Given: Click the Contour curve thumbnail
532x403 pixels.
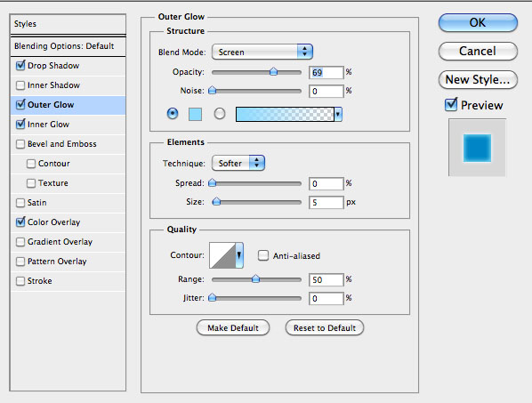Looking at the screenshot, I should pos(222,255).
